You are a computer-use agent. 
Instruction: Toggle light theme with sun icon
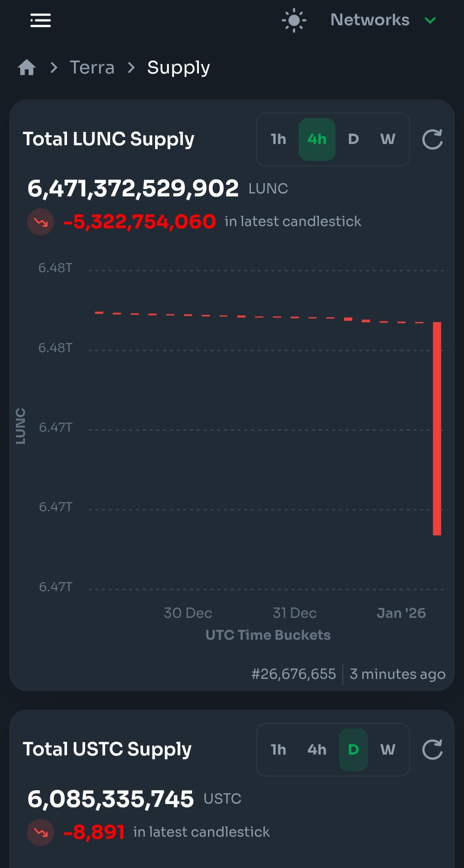pos(294,20)
